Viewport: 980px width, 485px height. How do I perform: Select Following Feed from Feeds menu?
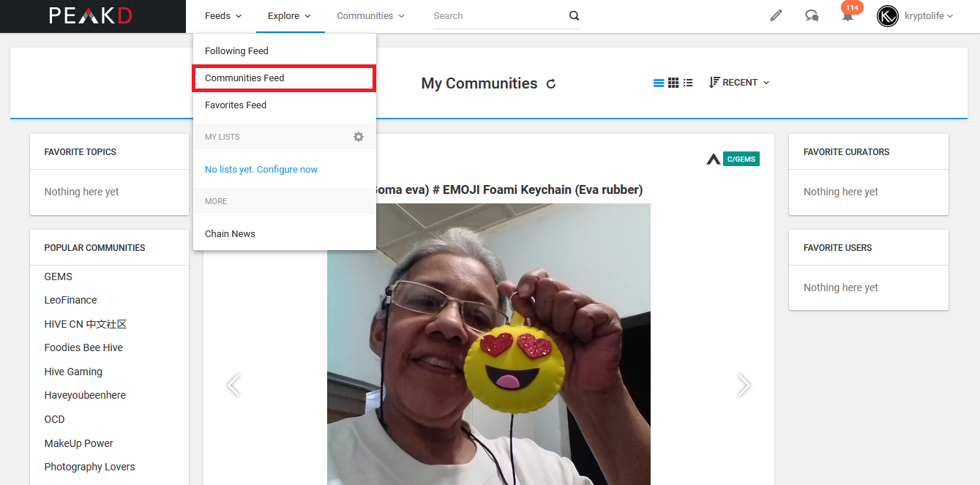pyautogui.click(x=236, y=50)
